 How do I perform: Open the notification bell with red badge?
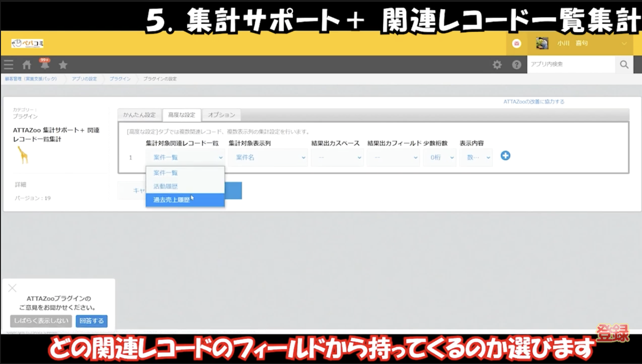[44, 64]
